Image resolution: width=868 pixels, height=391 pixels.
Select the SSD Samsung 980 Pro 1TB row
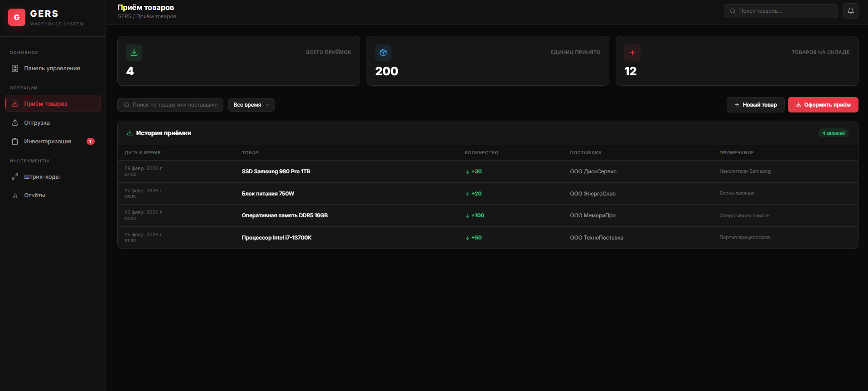(x=276, y=171)
